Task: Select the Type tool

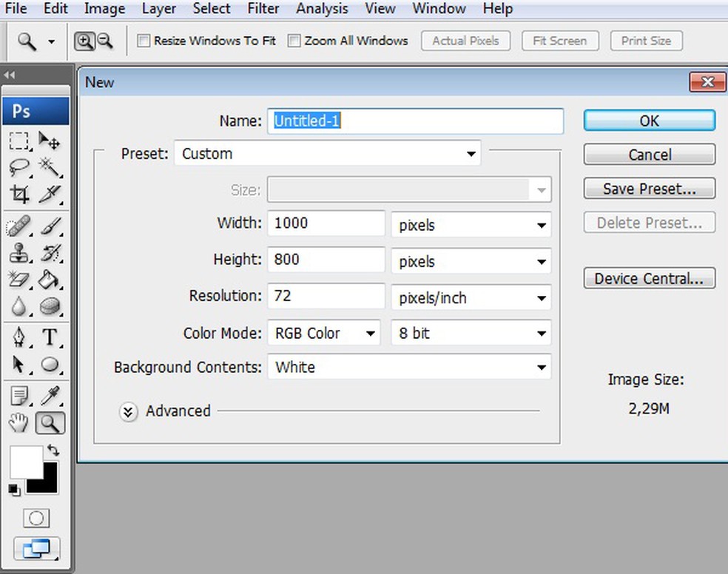Action: [x=50, y=337]
